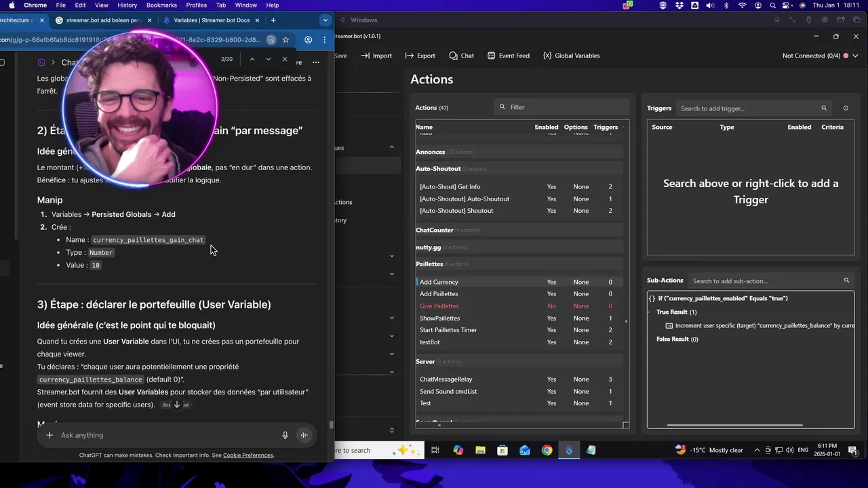Click the Actions filter field
This screenshot has width=868, height=488.
[561, 107]
